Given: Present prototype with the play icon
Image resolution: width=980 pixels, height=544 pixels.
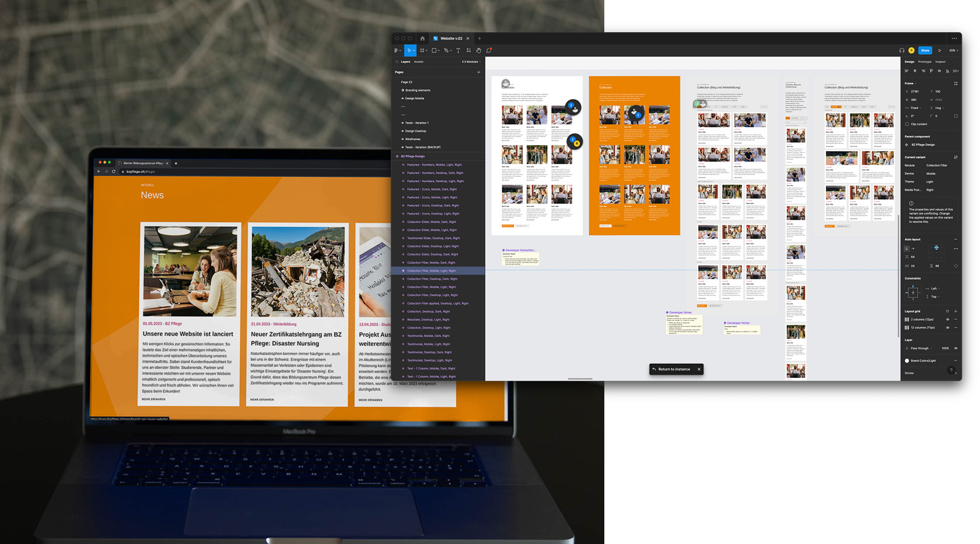Looking at the screenshot, I should click(940, 51).
